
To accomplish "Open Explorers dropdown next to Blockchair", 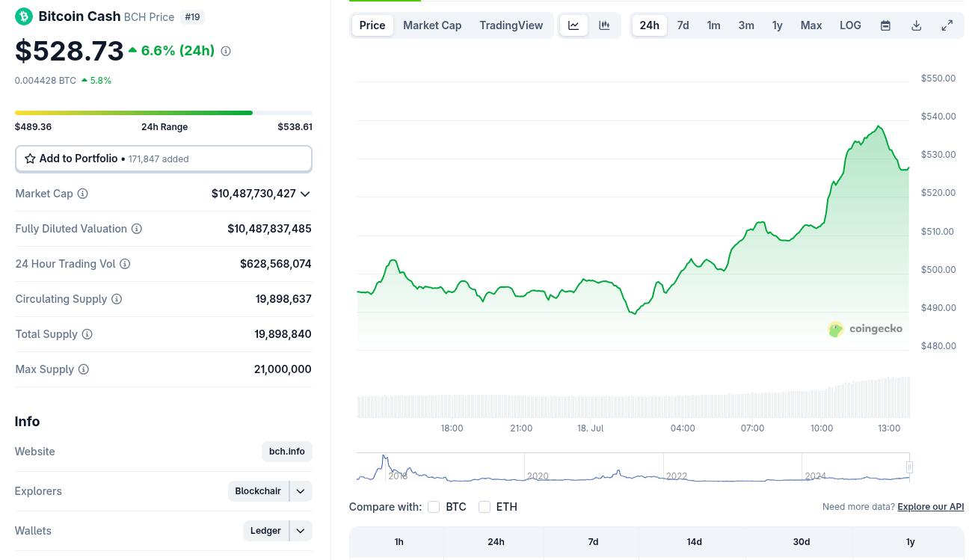I will 301,491.
